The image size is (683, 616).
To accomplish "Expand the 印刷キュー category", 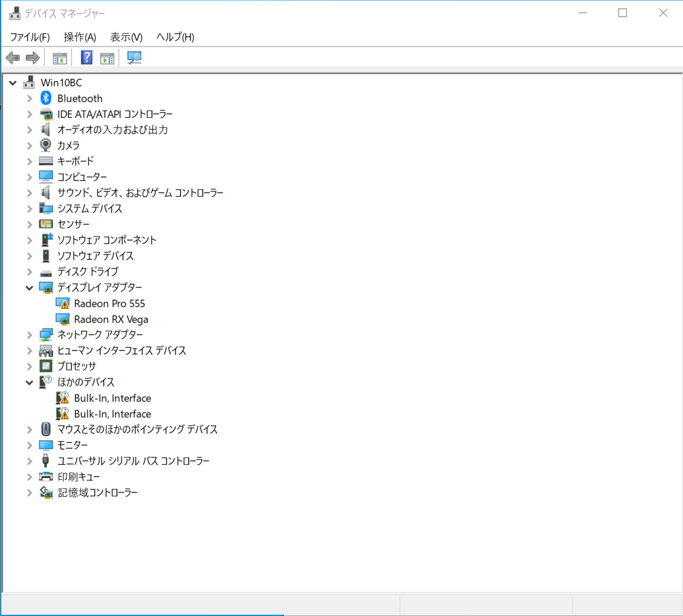I will coord(30,477).
